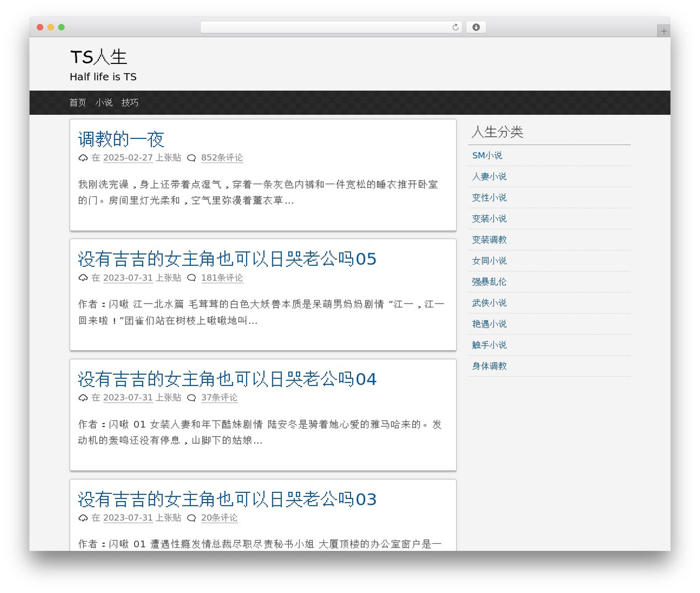Click the Half life is TS tagline
This screenshot has width=700, height=593.
(x=103, y=77)
